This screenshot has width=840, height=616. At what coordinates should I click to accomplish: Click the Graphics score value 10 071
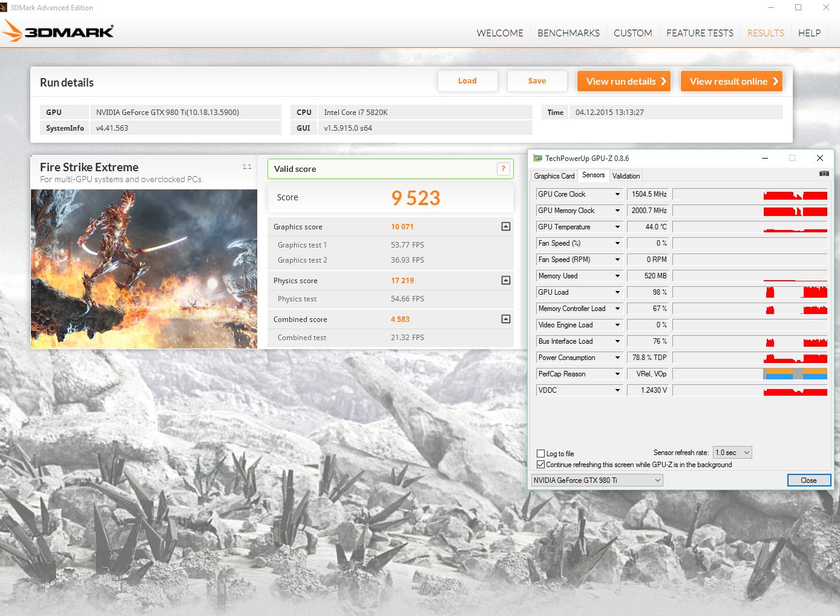(x=402, y=227)
